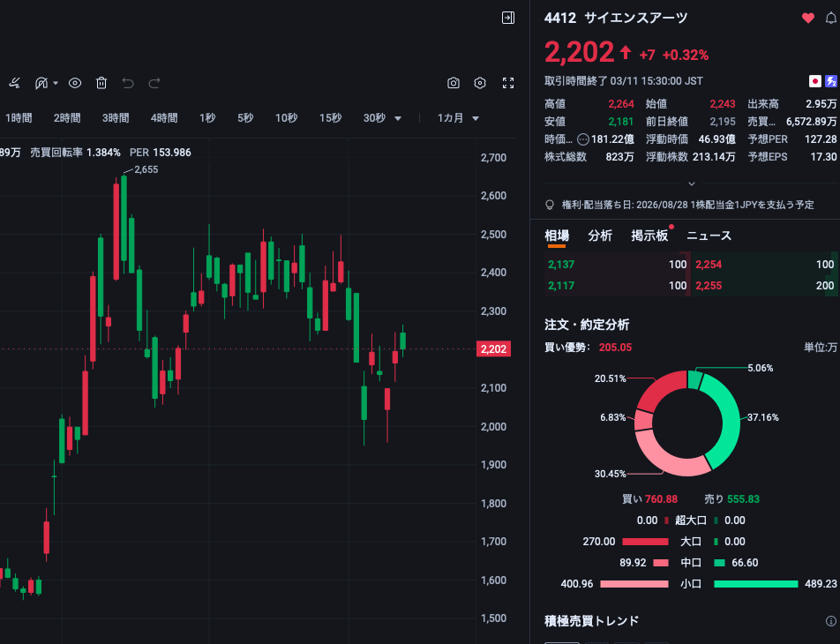Image resolution: width=840 pixels, height=644 pixels.
Task: Open the 1カ月 period dropdown
Action: pyautogui.click(x=459, y=118)
